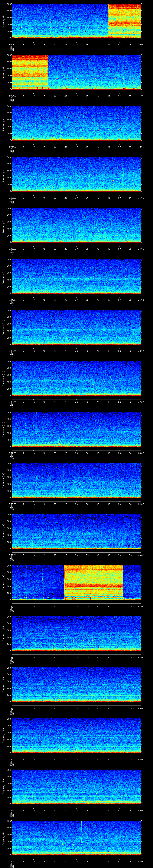Select the 5:39:00 start time label
The image size is (153, 868).
(12, 555)
